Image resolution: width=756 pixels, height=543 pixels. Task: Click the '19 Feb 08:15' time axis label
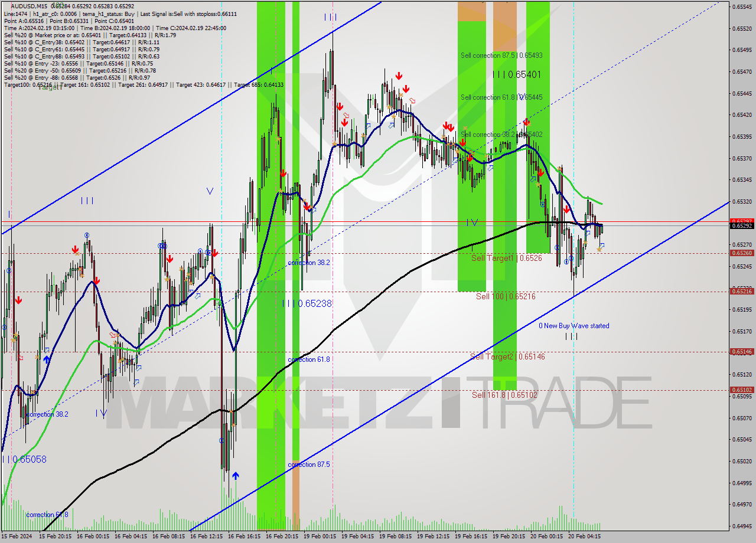(x=396, y=537)
